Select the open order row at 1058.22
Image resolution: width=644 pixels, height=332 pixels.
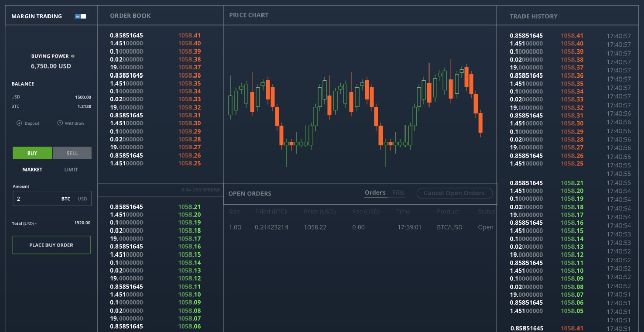(x=360, y=227)
